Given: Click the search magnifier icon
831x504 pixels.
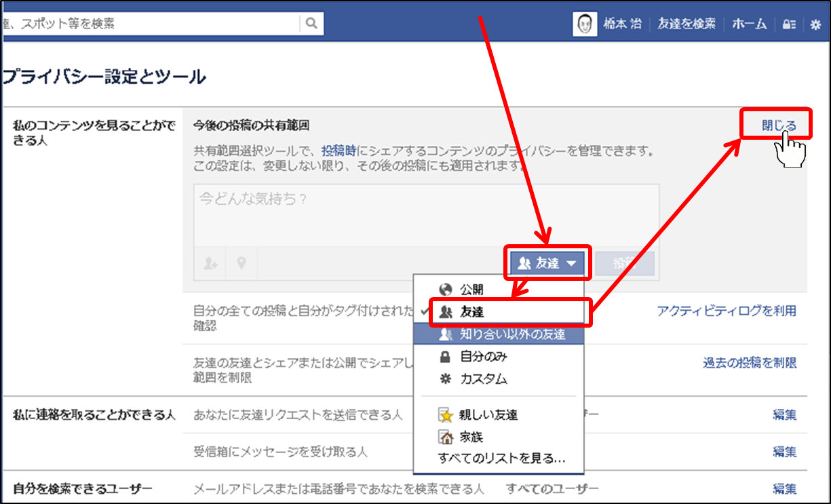Looking at the screenshot, I should (x=311, y=24).
